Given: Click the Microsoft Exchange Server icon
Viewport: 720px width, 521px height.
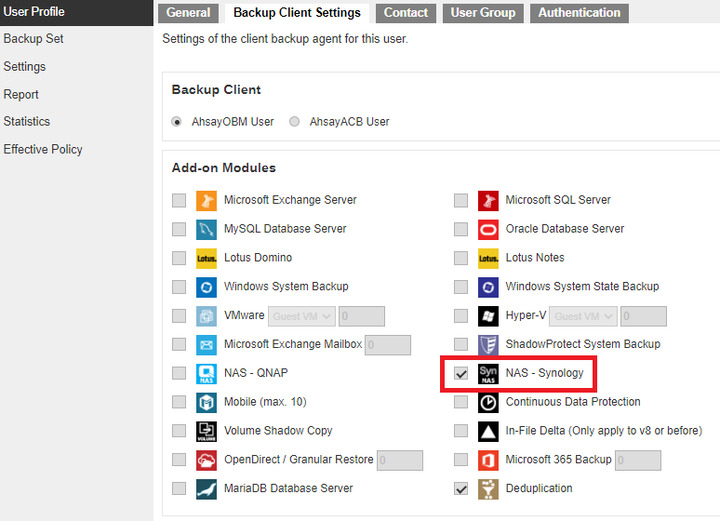Looking at the screenshot, I should pyautogui.click(x=206, y=200).
